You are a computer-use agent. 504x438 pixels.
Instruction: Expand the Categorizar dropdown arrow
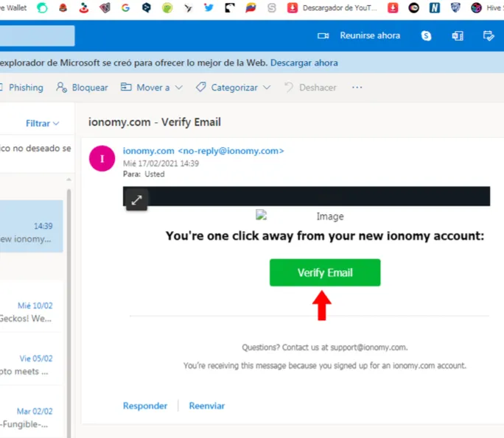(x=267, y=88)
